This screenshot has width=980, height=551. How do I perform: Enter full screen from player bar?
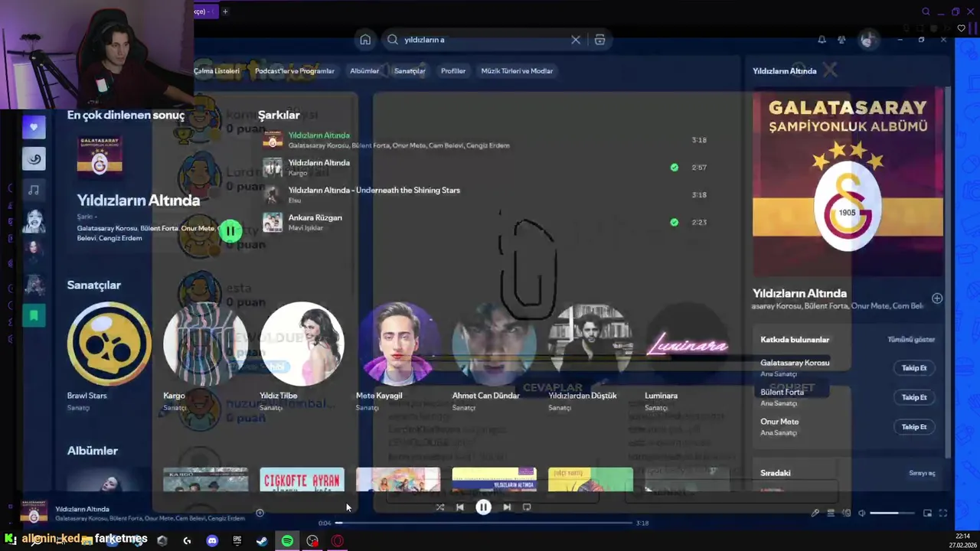point(943,513)
